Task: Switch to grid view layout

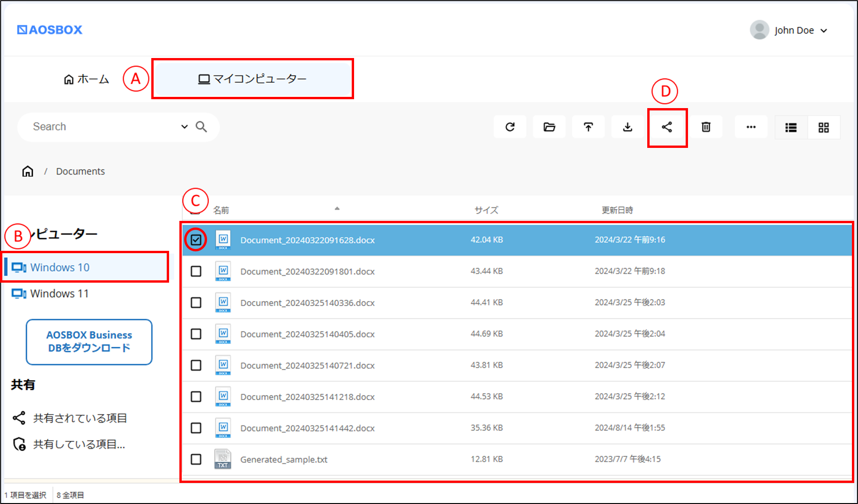Action: click(824, 127)
